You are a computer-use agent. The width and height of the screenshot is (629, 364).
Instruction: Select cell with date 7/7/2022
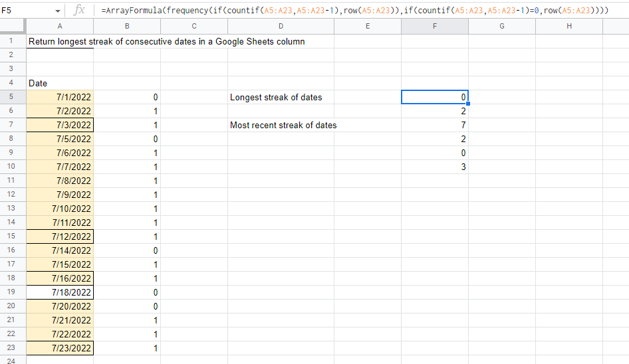60,167
